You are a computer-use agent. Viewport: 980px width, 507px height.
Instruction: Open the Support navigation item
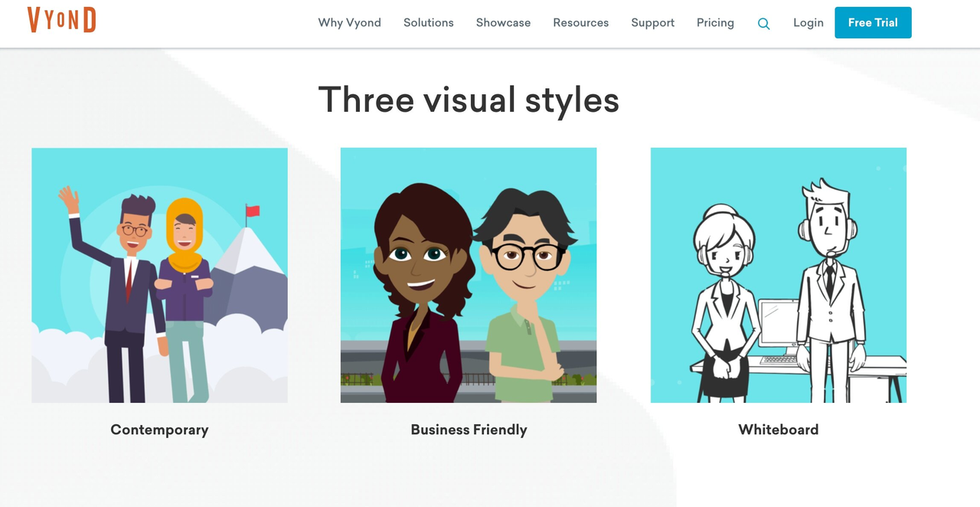click(652, 23)
